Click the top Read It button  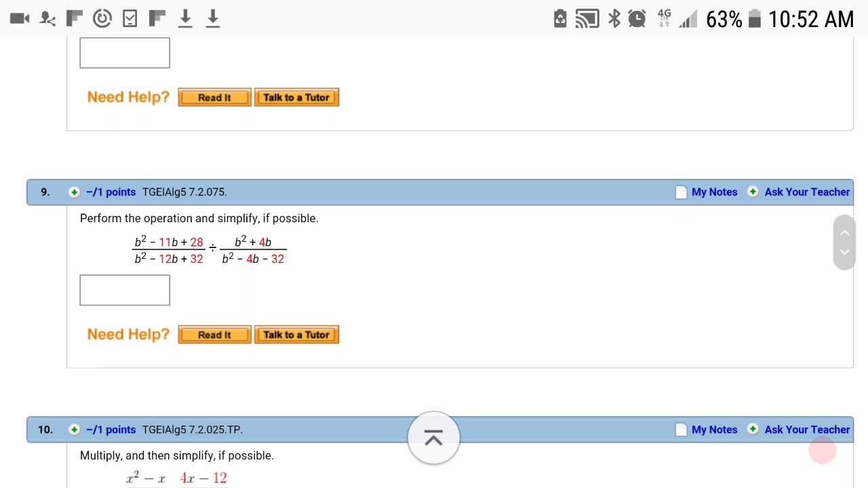pyautogui.click(x=214, y=98)
